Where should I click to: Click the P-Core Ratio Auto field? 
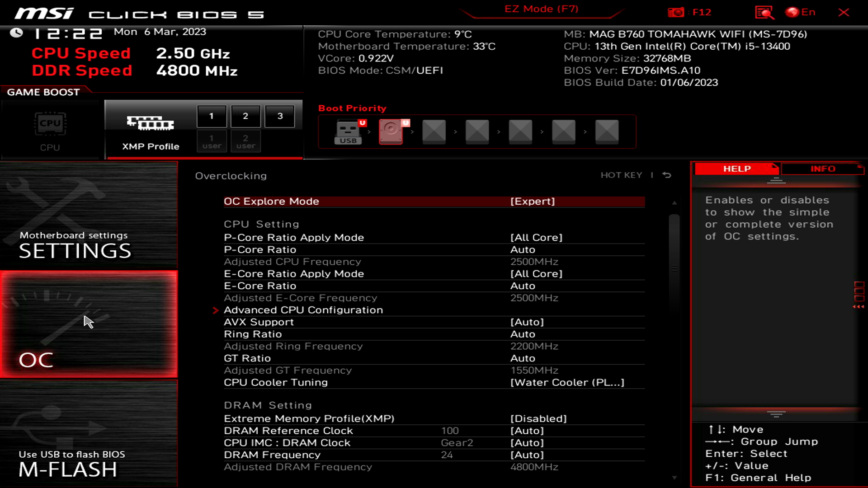point(523,250)
